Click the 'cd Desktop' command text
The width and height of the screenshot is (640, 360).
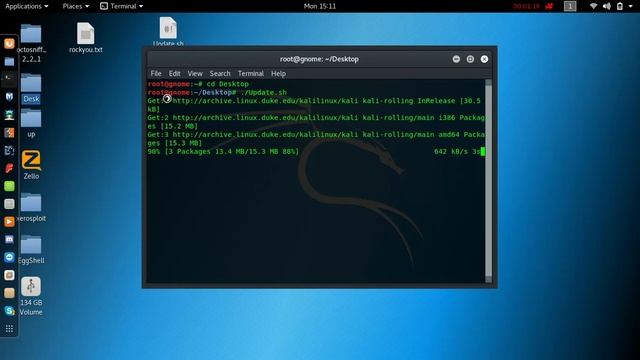pos(227,84)
